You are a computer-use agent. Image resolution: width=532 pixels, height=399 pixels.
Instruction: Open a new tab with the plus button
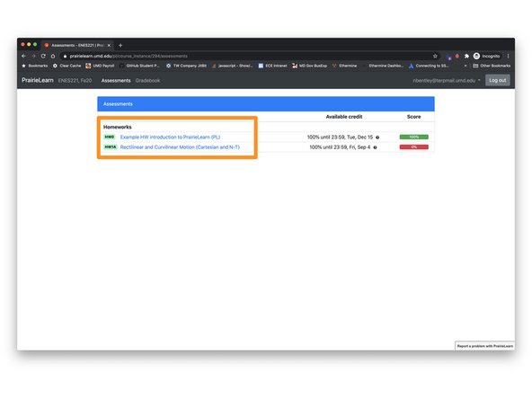(x=120, y=45)
